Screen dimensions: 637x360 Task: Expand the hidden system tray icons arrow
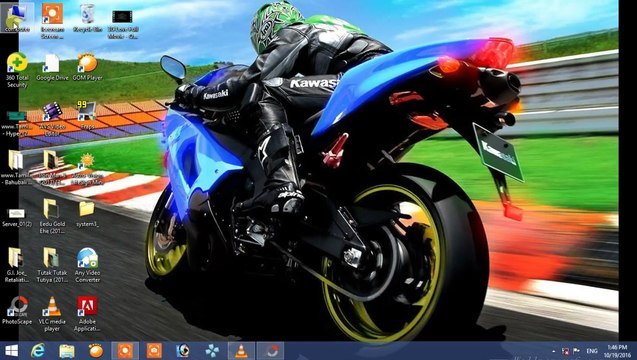coord(553,351)
